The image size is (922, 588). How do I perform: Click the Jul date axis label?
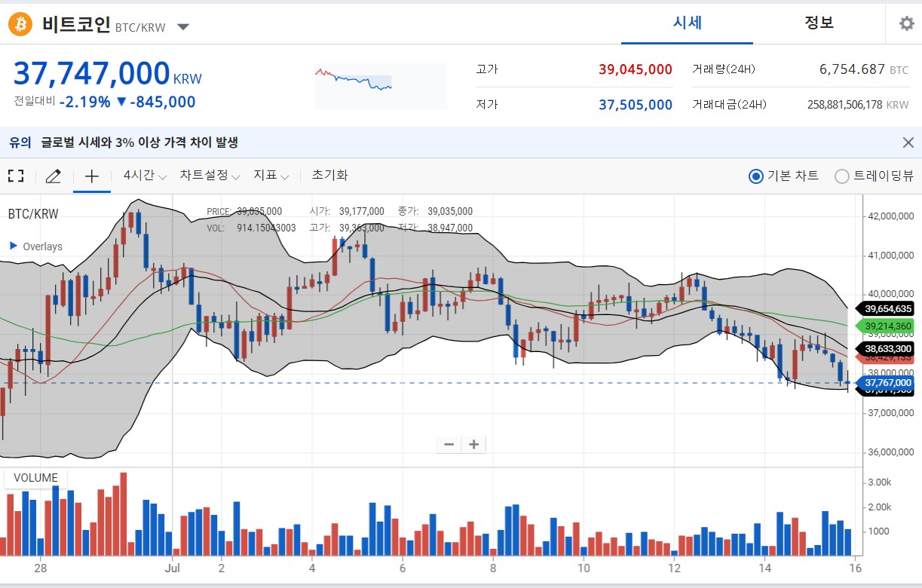coord(174,568)
